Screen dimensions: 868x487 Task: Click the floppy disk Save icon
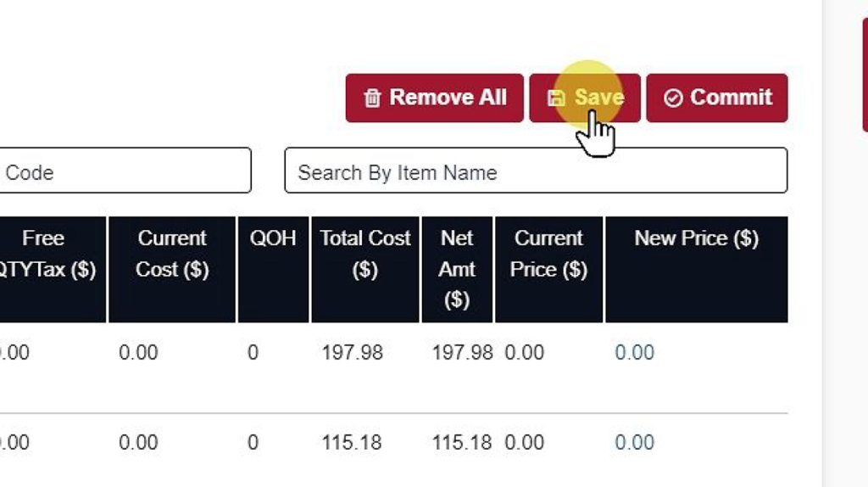[556, 98]
